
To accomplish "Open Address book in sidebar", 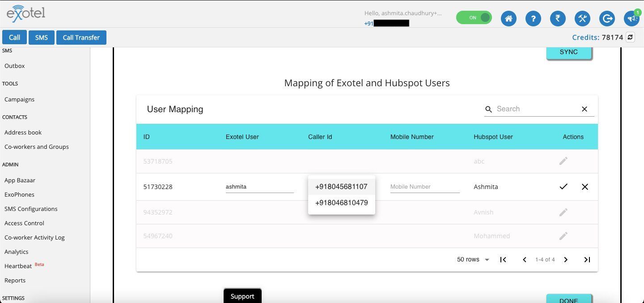I will point(23,133).
